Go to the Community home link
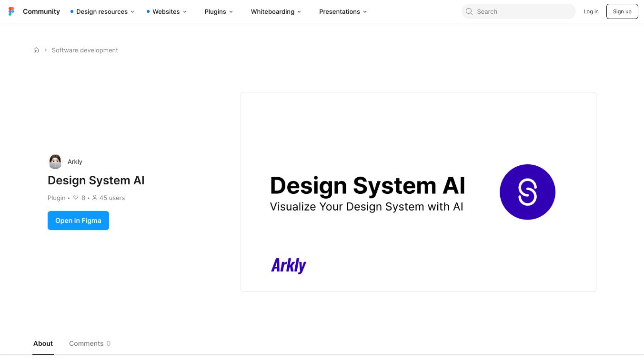This screenshot has width=644, height=362. click(x=41, y=11)
